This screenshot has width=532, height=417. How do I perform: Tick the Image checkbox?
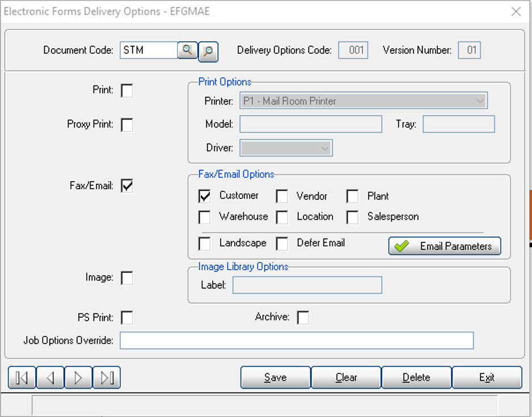[x=127, y=278]
